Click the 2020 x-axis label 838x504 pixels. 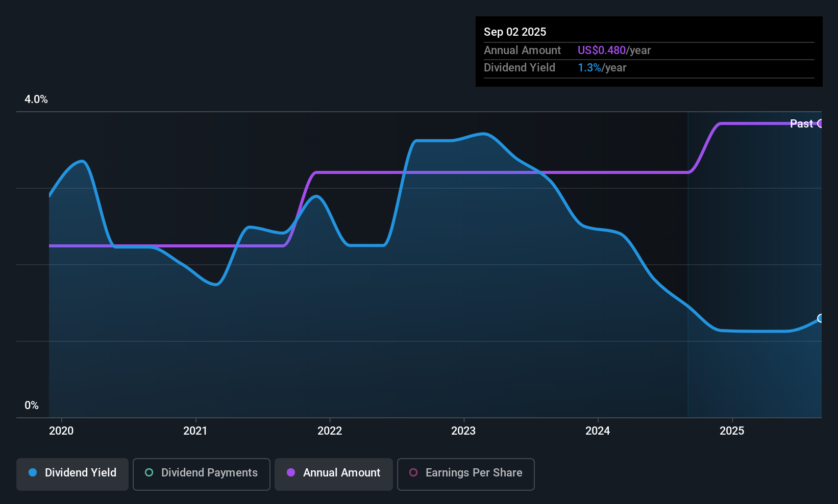[x=61, y=431]
